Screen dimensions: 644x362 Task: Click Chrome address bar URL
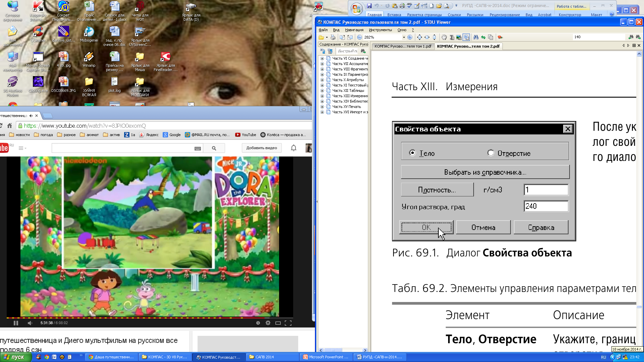click(85, 126)
